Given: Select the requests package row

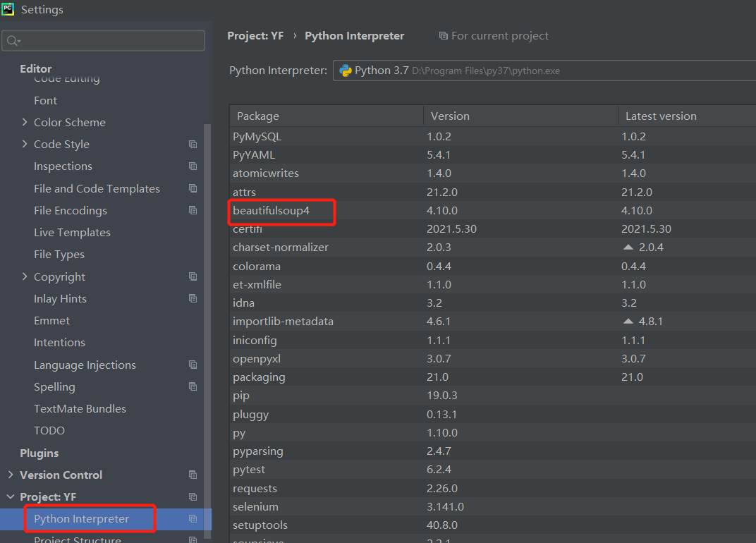Looking at the screenshot, I should coord(493,488).
